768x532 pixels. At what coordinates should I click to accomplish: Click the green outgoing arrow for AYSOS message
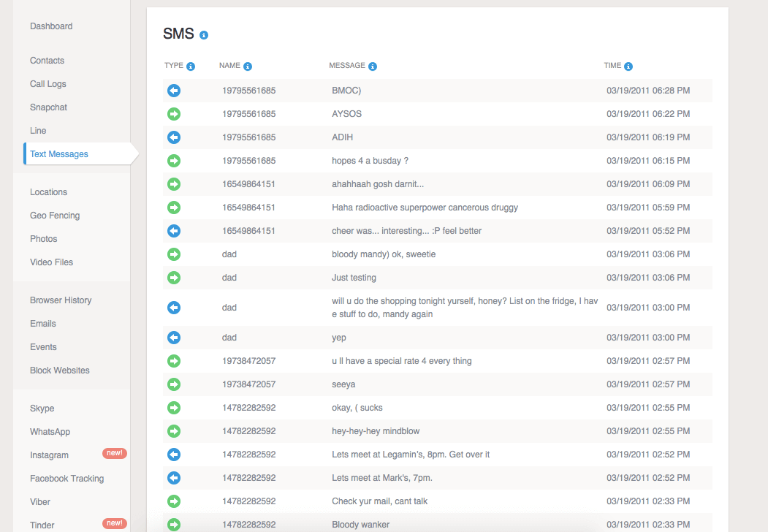click(x=174, y=114)
